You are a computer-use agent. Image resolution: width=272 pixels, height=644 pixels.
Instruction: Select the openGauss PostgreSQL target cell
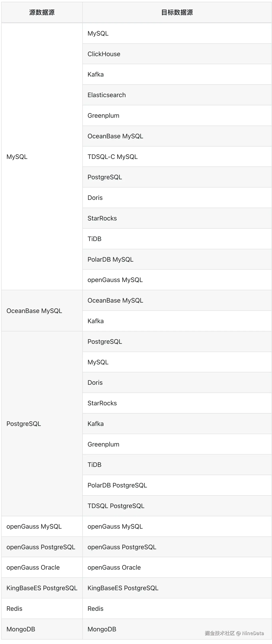click(x=177, y=547)
